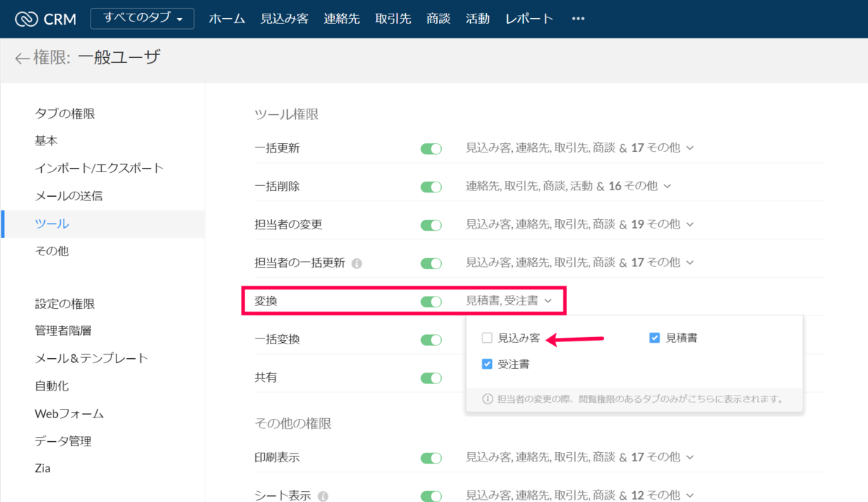Screen dimensions: 868x502
Task: Open the more tabs ellipsis menu
Action: tap(578, 19)
